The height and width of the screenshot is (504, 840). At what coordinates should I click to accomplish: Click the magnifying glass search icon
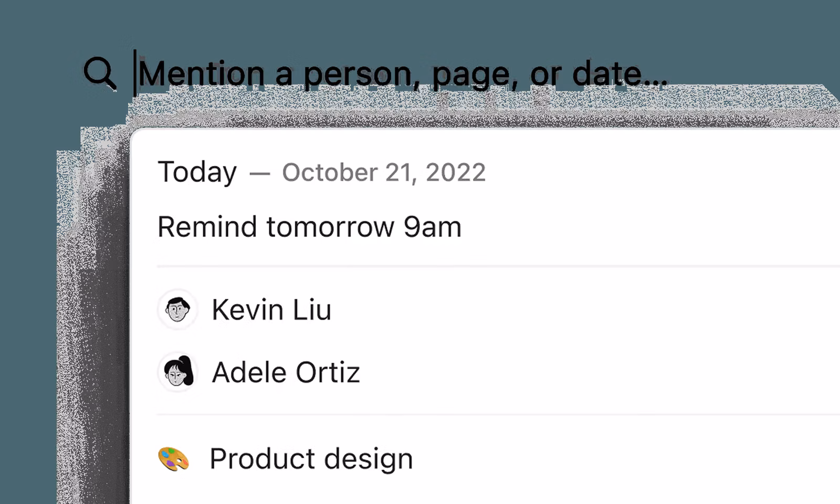tap(99, 73)
